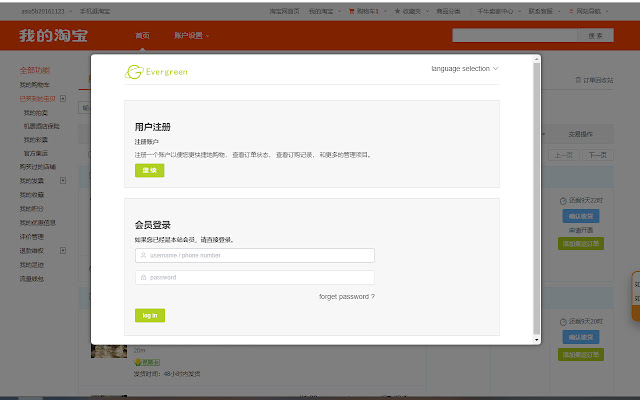
Task: Open 我的彩票 in the sidebar
Action: [36, 140]
